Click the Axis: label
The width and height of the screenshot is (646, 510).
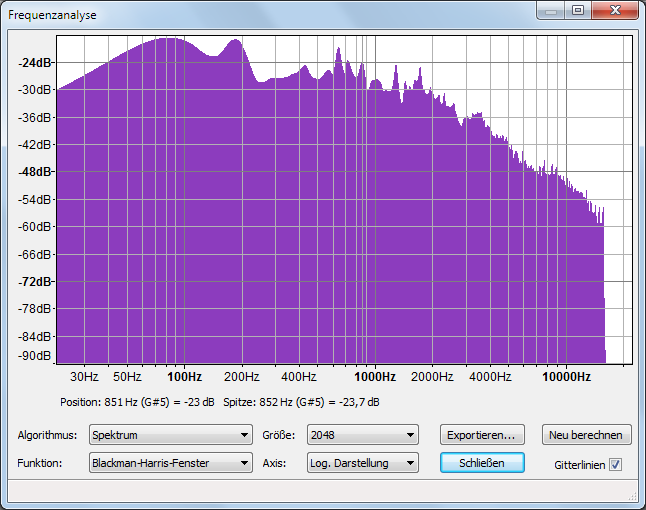(274, 463)
